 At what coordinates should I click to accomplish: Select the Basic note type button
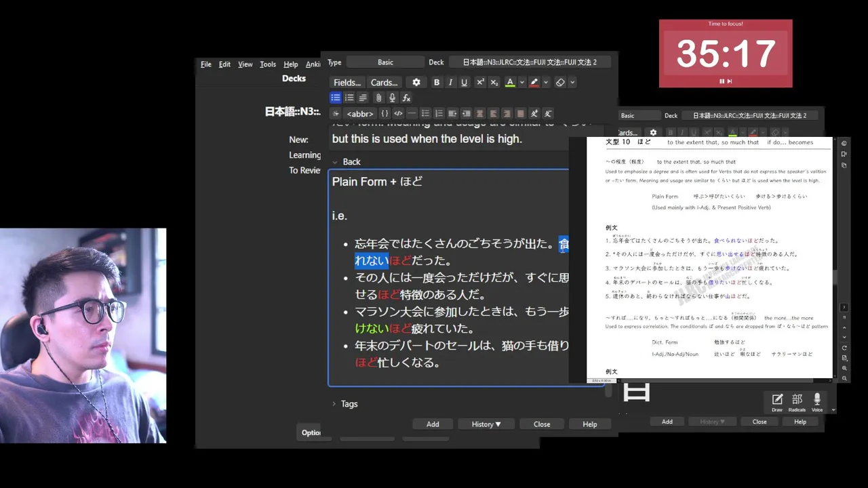click(385, 62)
